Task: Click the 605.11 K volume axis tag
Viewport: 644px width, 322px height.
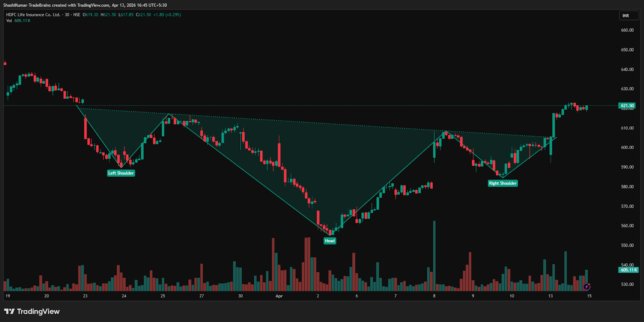Action: (628, 270)
